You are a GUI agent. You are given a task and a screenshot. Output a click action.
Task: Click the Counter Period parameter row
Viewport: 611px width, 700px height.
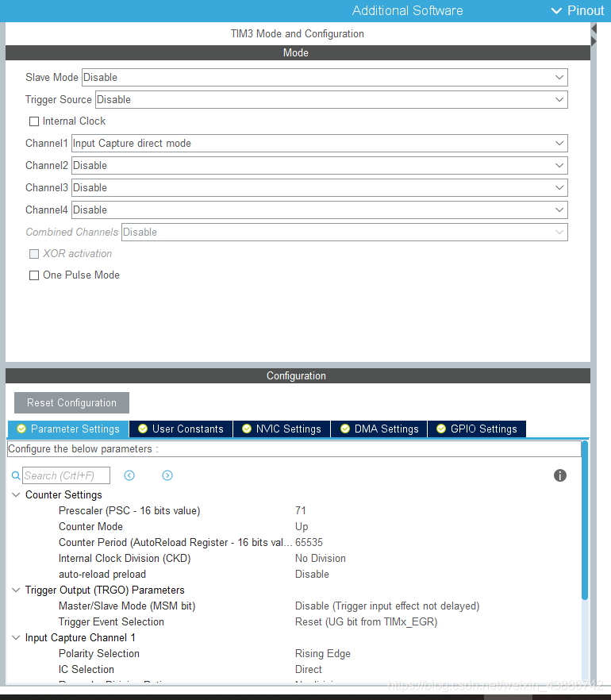coord(294,542)
